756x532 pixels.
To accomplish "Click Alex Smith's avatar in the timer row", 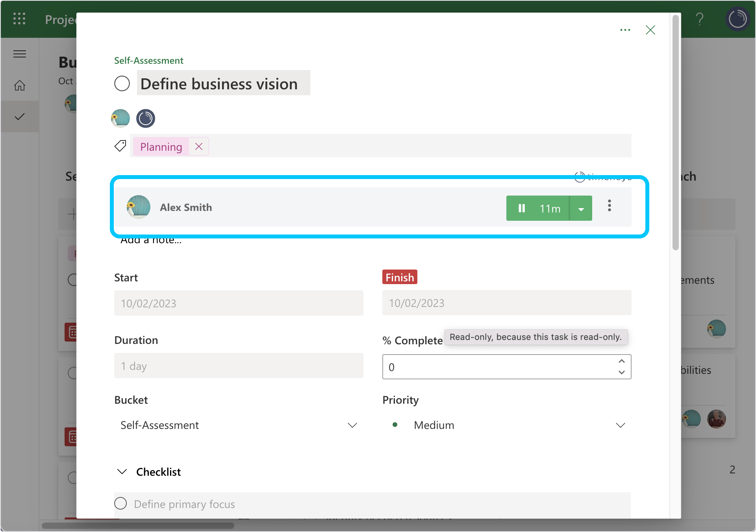I will click(x=139, y=207).
